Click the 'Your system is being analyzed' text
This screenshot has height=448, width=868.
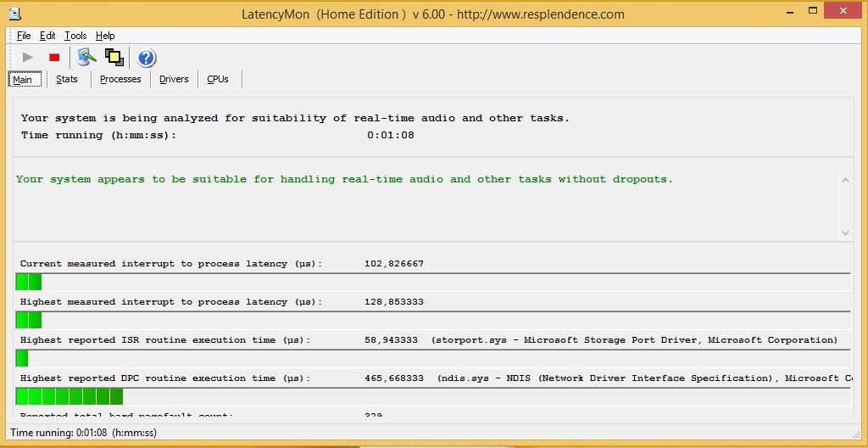(x=295, y=118)
